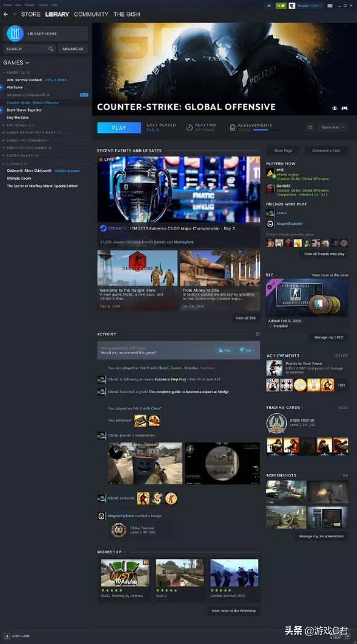Open Global Sentinel badge icon
Screen dimensions: 357x644
point(119,530)
